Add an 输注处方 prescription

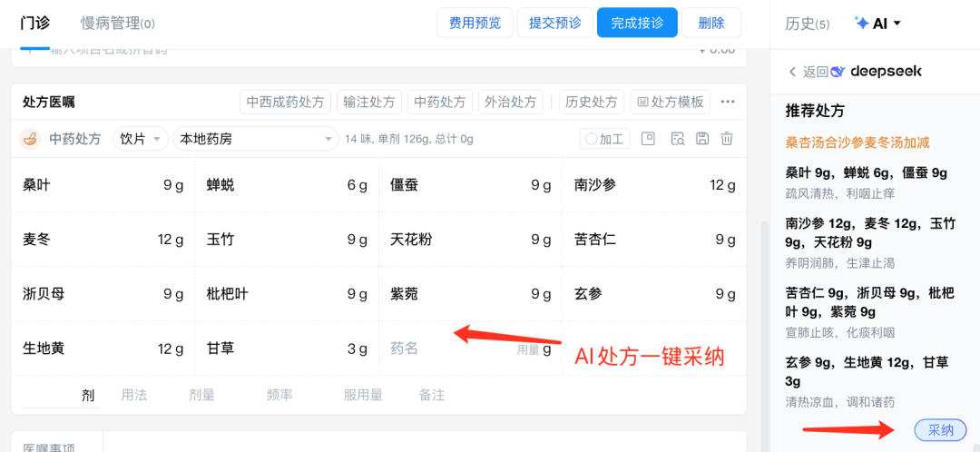tap(369, 102)
